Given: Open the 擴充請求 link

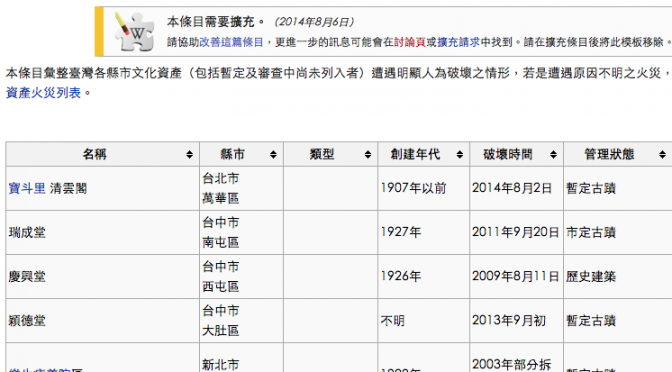Looking at the screenshot, I should tap(459, 42).
